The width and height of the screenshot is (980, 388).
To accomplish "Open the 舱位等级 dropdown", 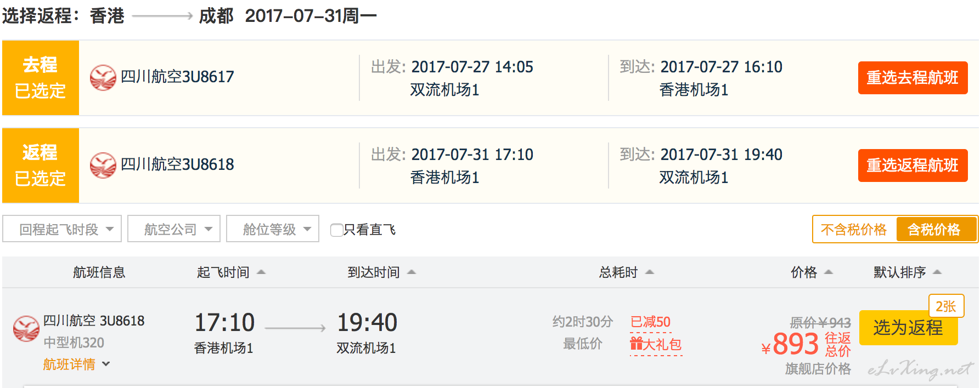I will (273, 229).
